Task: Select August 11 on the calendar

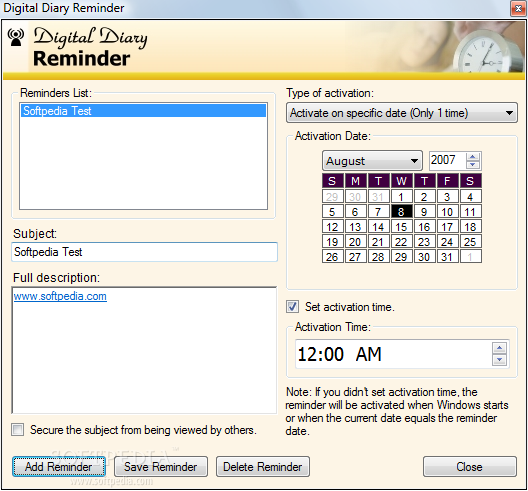Action: (470, 211)
